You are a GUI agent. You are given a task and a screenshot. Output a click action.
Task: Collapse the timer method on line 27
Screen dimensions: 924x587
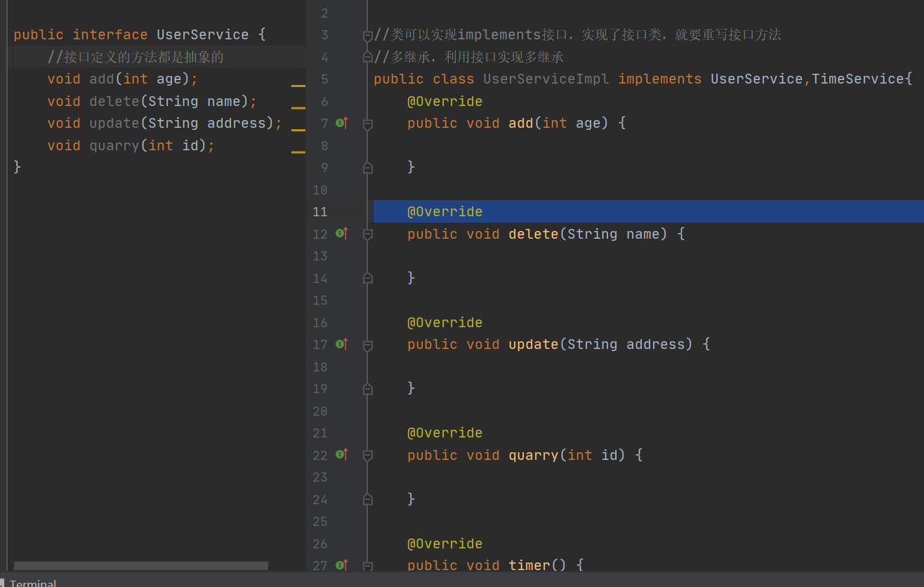click(x=367, y=565)
